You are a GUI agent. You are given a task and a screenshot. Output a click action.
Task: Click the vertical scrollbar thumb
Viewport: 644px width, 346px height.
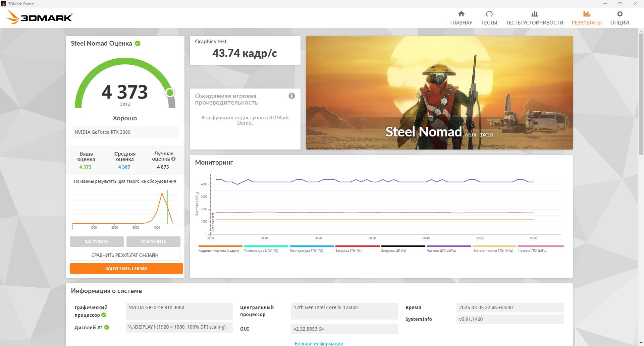click(641, 94)
